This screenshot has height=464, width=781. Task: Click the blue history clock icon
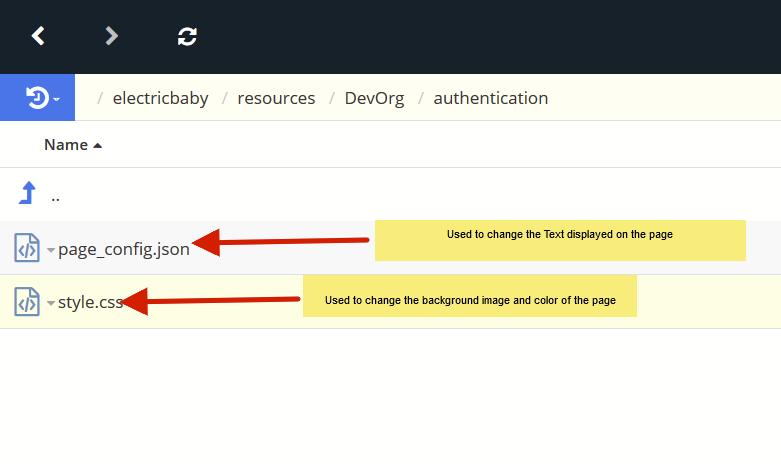point(37,98)
